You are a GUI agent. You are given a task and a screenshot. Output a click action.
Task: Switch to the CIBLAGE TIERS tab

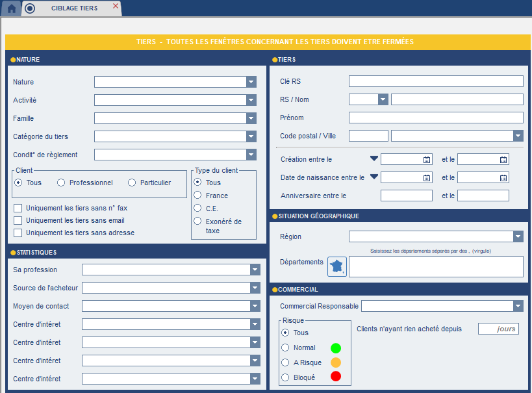point(74,8)
